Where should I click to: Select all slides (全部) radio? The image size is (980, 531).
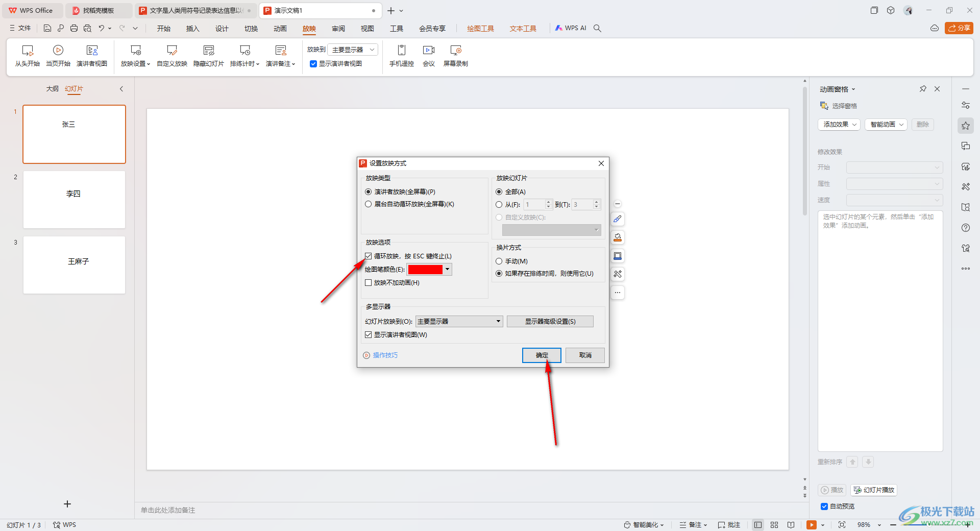pos(499,192)
